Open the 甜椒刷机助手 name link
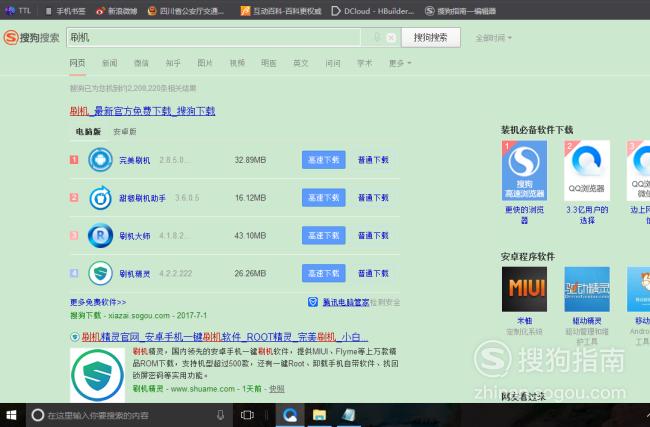The height and width of the screenshot is (427, 650). pos(143,198)
